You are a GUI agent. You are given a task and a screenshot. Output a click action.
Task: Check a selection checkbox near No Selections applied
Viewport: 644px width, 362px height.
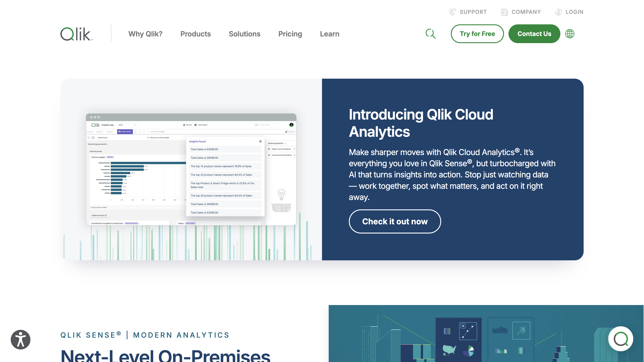point(136,132)
